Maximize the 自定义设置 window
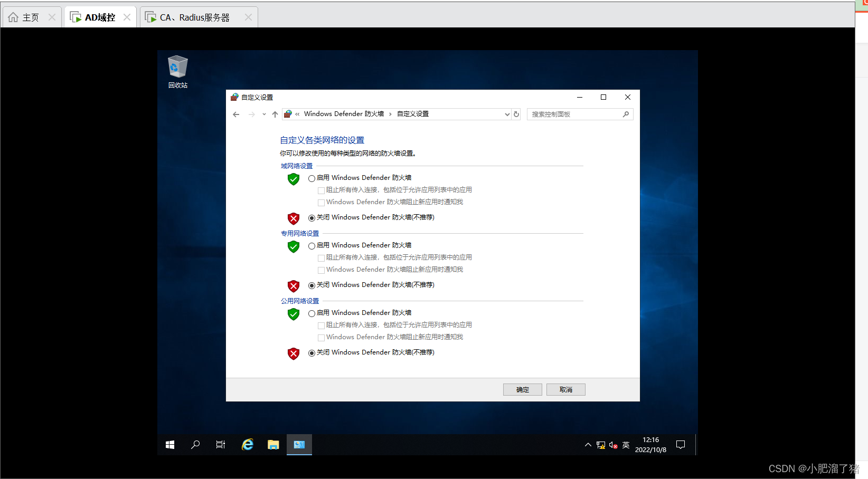The width and height of the screenshot is (868, 479). (603, 97)
